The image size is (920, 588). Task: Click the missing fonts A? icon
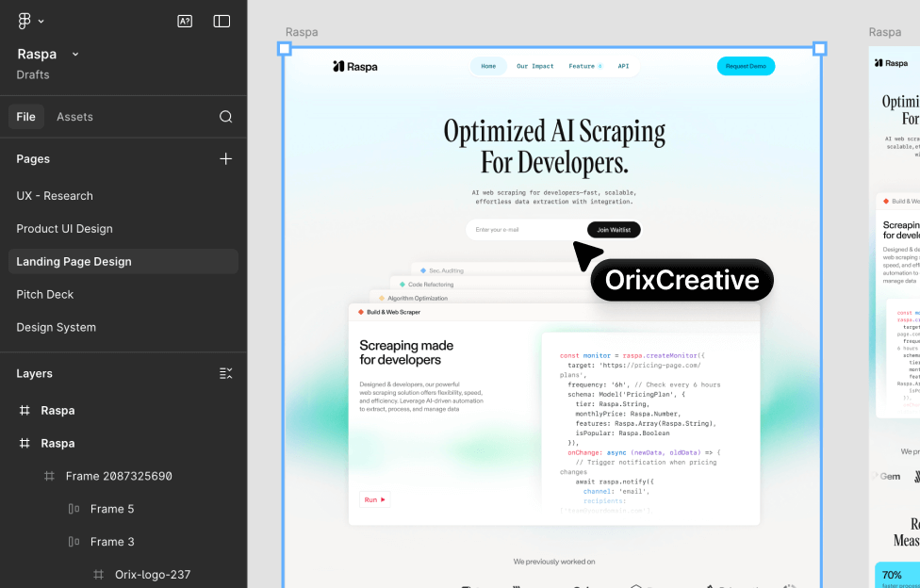click(185, 21)
